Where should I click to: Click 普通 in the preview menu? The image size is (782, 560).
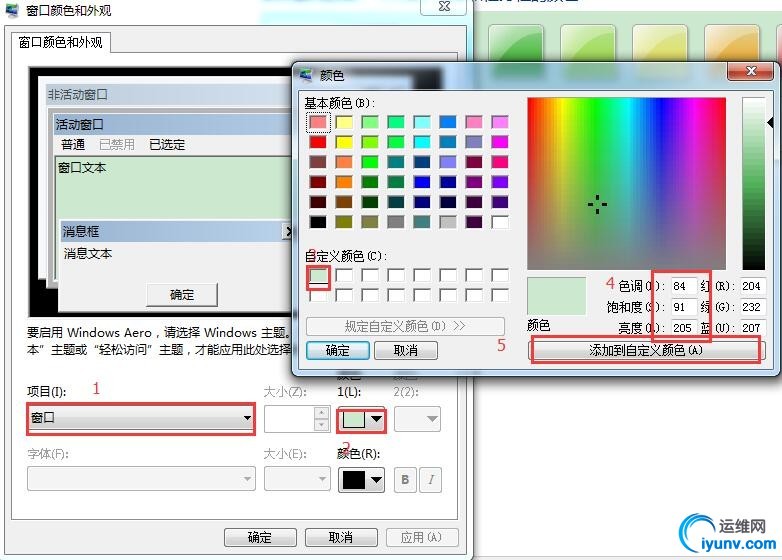point(73,145)
